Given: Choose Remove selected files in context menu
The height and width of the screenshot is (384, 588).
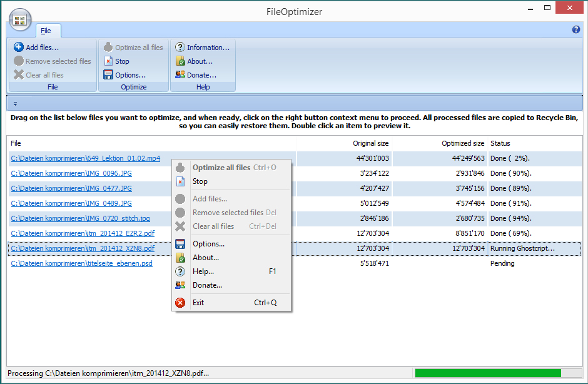Looking at the screenshot, I should 231,213.
